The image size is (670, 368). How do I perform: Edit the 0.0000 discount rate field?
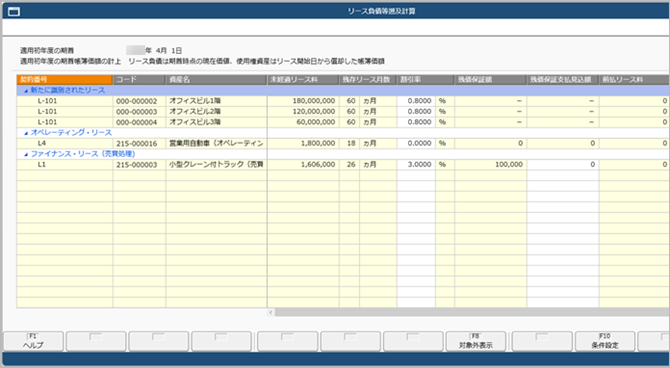click(x=416, y=144)
